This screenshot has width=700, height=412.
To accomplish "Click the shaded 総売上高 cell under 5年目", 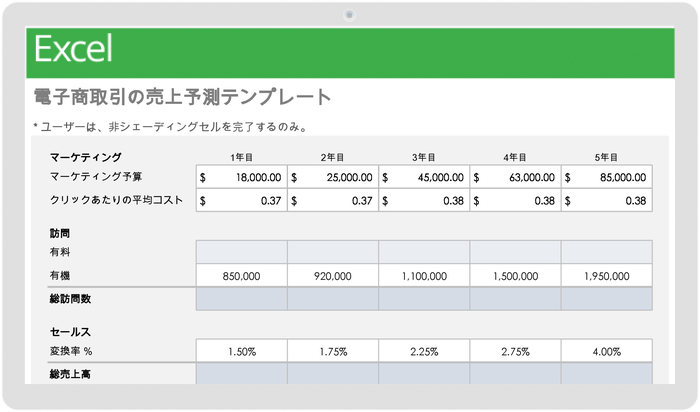I will click(x=607, y=374).
